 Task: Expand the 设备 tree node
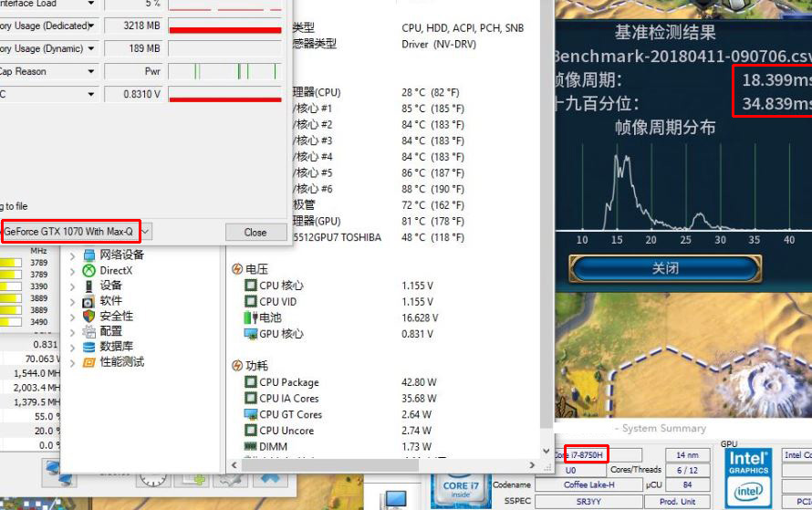pos(72,286)
